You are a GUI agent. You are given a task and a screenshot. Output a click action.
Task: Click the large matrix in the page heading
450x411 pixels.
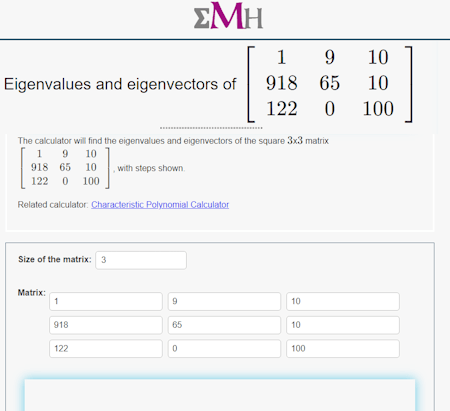(x=330, y=84)
